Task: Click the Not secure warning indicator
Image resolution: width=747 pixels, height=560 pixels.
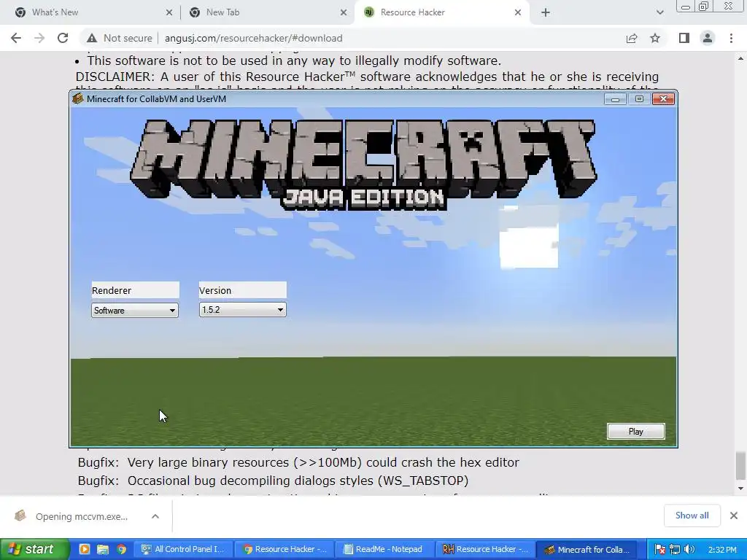Action: (x=120, y=38)
